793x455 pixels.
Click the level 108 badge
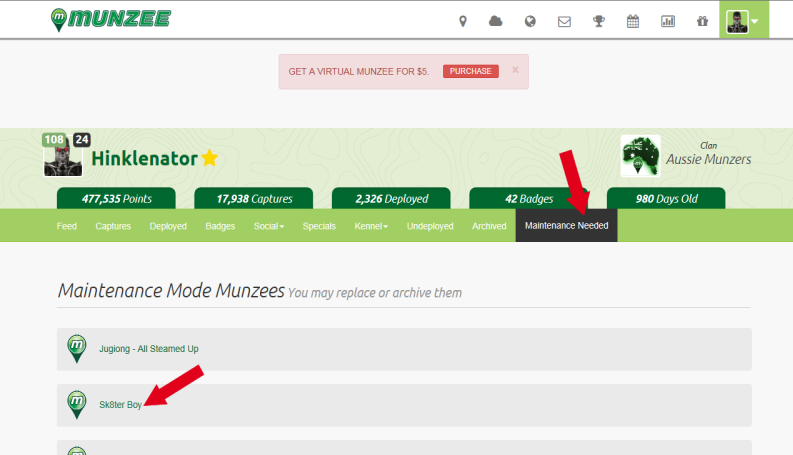[54, 140]
